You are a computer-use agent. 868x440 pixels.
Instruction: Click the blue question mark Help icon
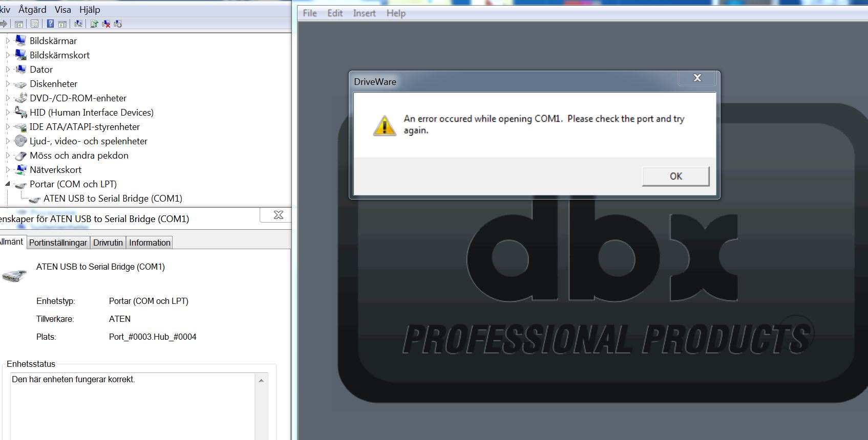(50, 24)
